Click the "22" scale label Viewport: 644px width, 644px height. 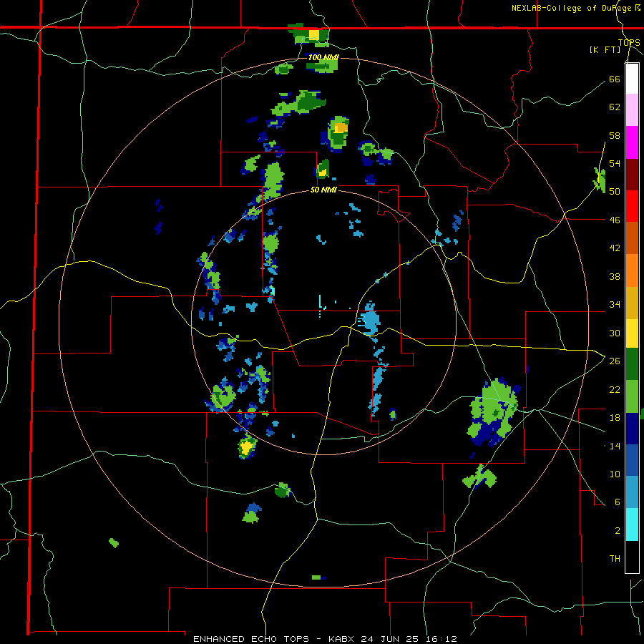tap(615, 389)
